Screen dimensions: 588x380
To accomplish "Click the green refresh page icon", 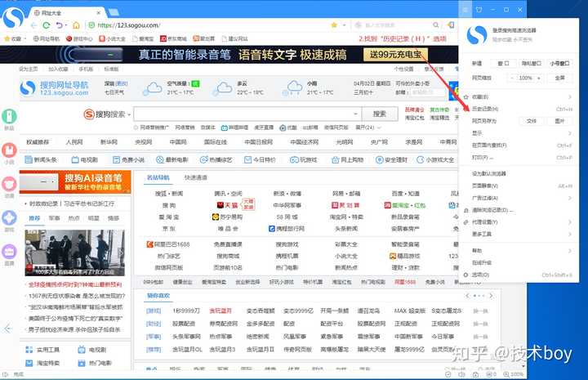I will click(x=46, y=25).
